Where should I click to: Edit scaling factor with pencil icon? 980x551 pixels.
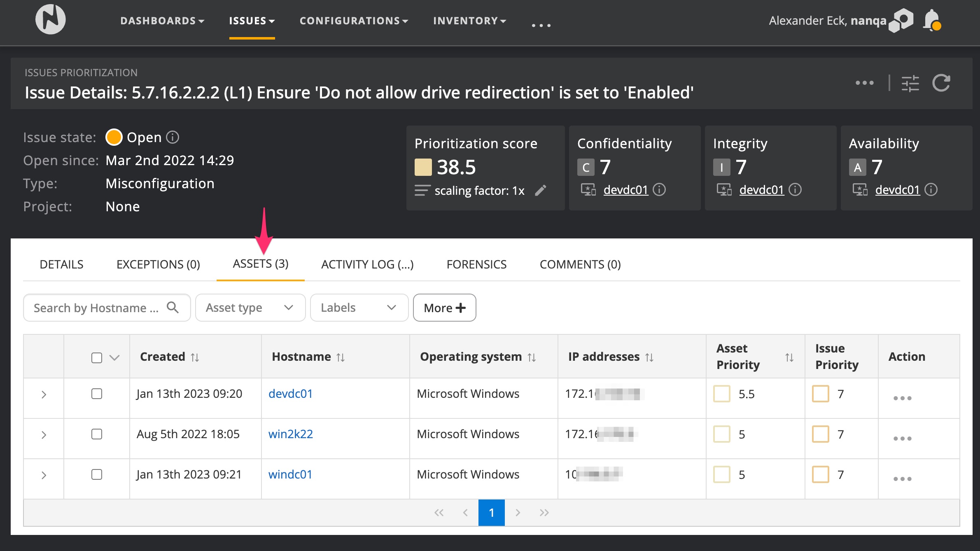point(540,190)
